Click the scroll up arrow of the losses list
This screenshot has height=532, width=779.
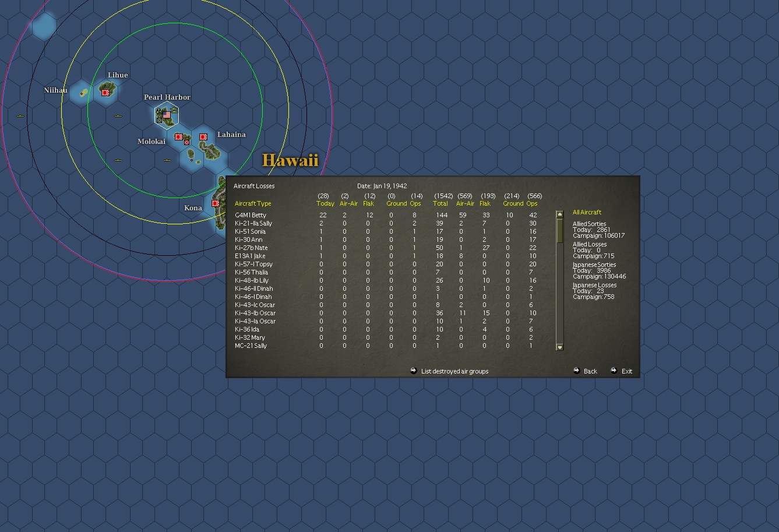pos(560,214)
